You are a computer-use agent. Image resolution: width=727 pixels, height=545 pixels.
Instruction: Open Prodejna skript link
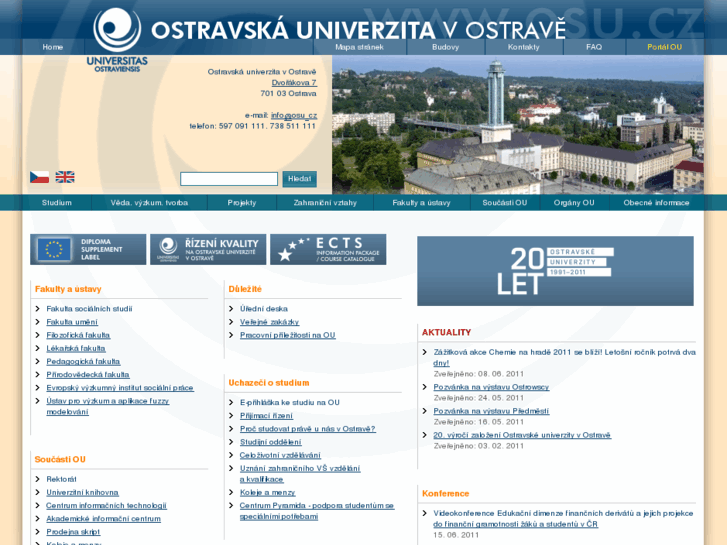click(73, 532)
